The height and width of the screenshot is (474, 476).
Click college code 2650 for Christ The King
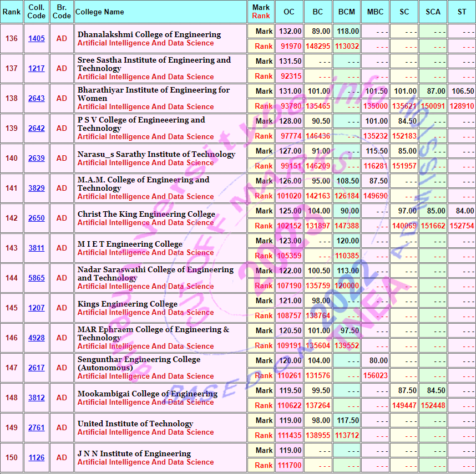tap(37, 218)
